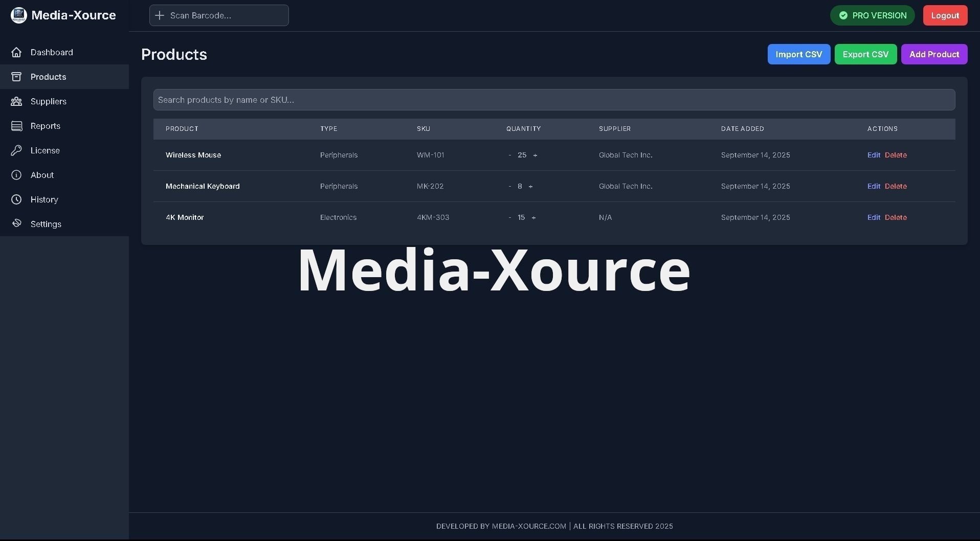
Task: Increase 4K Monitor quantity with plus
Action: point(533,218)
